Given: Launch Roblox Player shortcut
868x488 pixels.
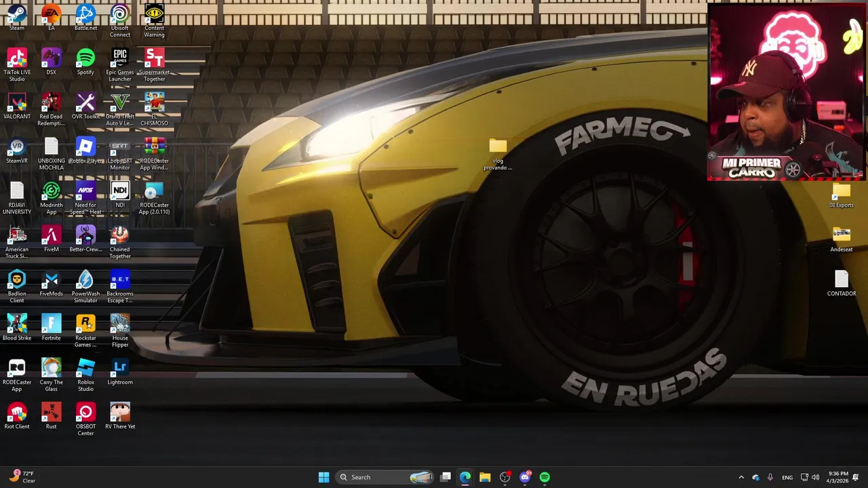Looking at the screenshot, I should [x=85, y=150].
